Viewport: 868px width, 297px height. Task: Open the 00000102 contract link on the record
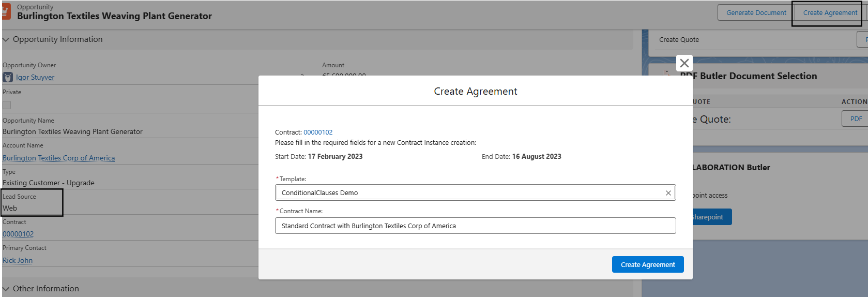18,234
